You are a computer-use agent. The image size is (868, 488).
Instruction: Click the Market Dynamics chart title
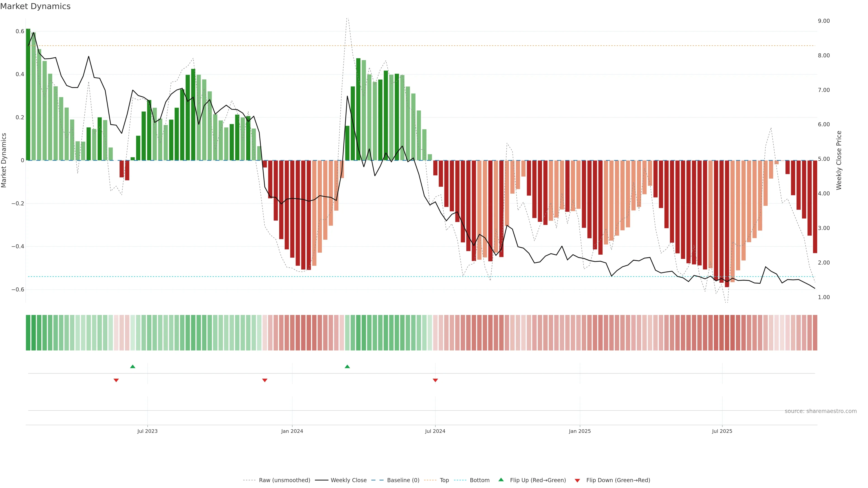click(35, 6)
